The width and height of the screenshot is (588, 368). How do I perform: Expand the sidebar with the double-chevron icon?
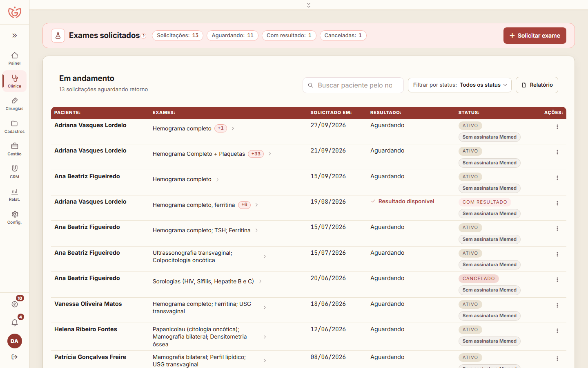[15, 36]
